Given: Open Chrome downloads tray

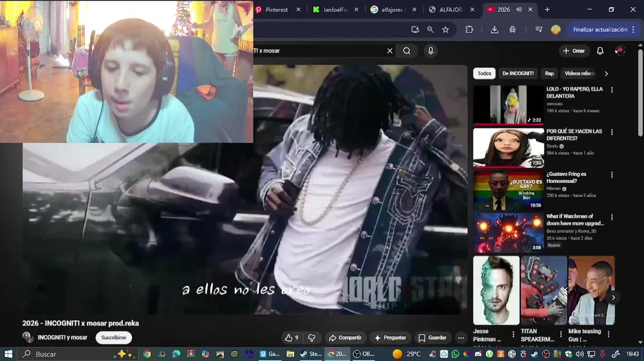Looking at the screenshot, I should (x=495, y=30).
